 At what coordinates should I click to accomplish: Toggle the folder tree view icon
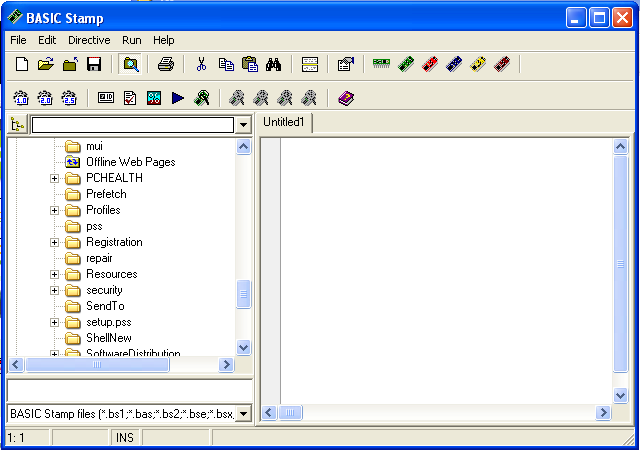[18, 125]
